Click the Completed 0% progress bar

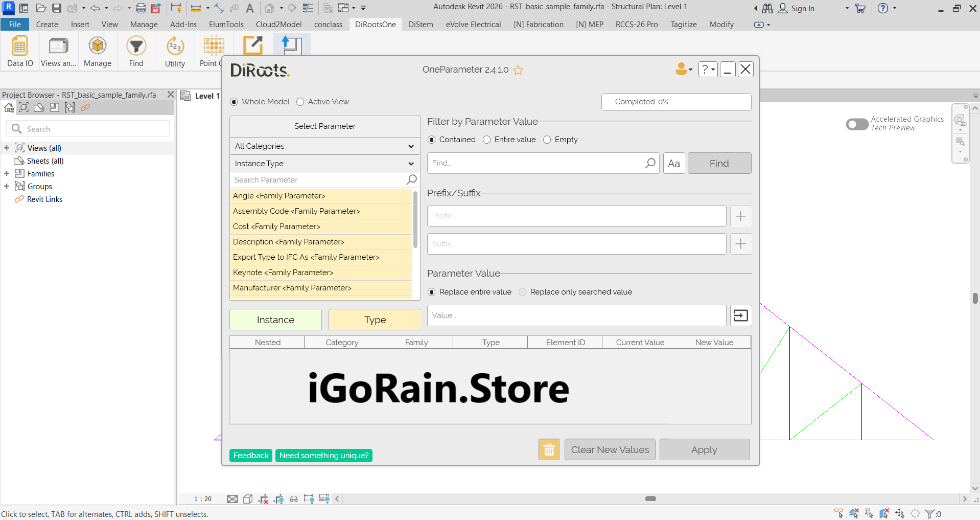tap(675, 102)
